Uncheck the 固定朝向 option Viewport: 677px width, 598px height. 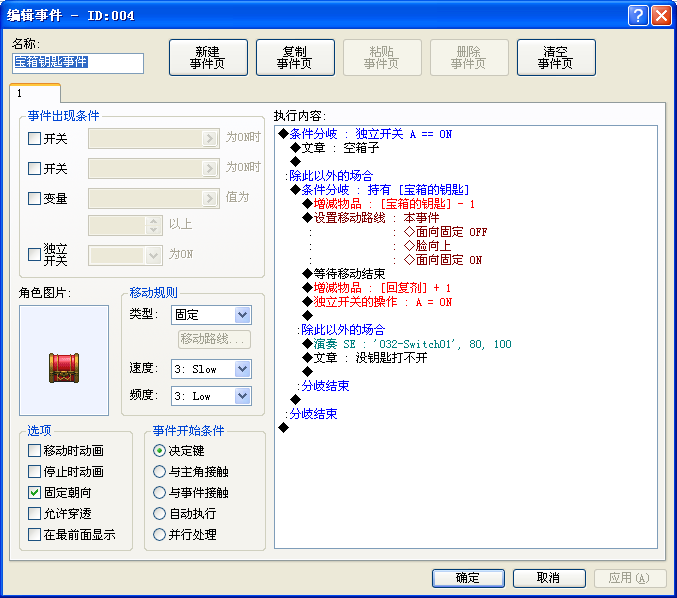point(34,493)
